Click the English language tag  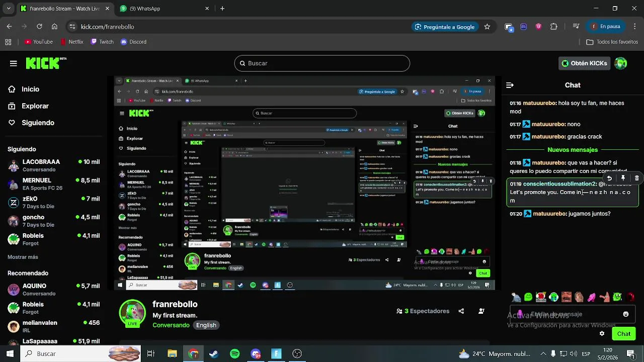pos(206,325)
